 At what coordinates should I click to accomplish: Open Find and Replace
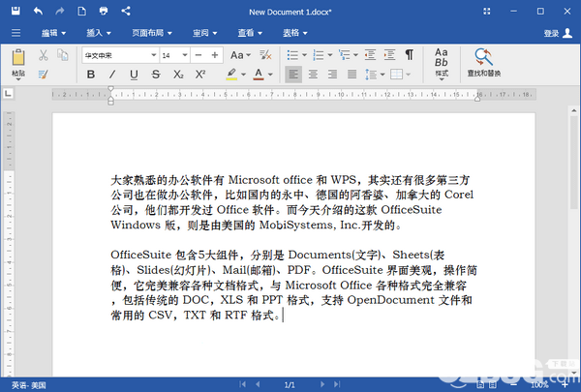pyautogui.click(x=484, y=62)
